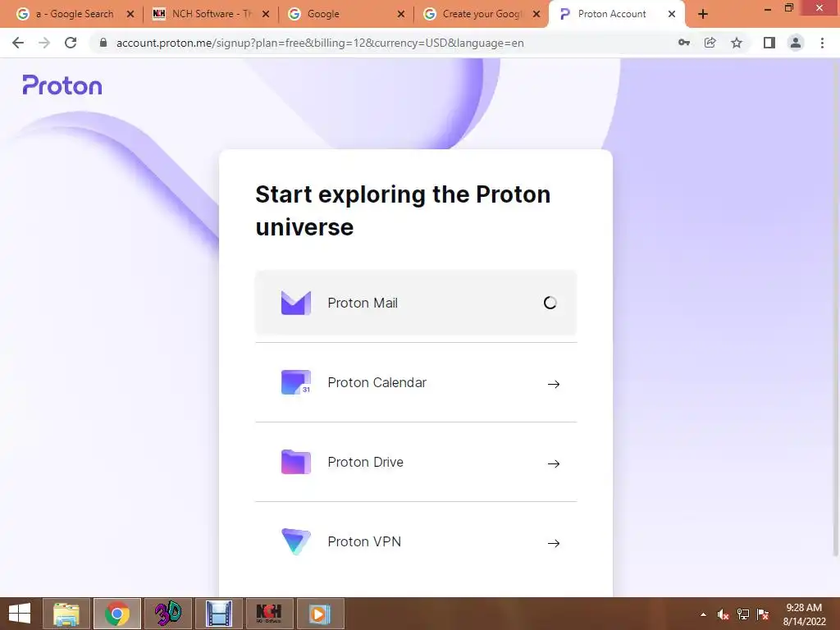Open the media player taskbar icon
The height and width of the screenshot is (630, 840).
click(320, 614)
